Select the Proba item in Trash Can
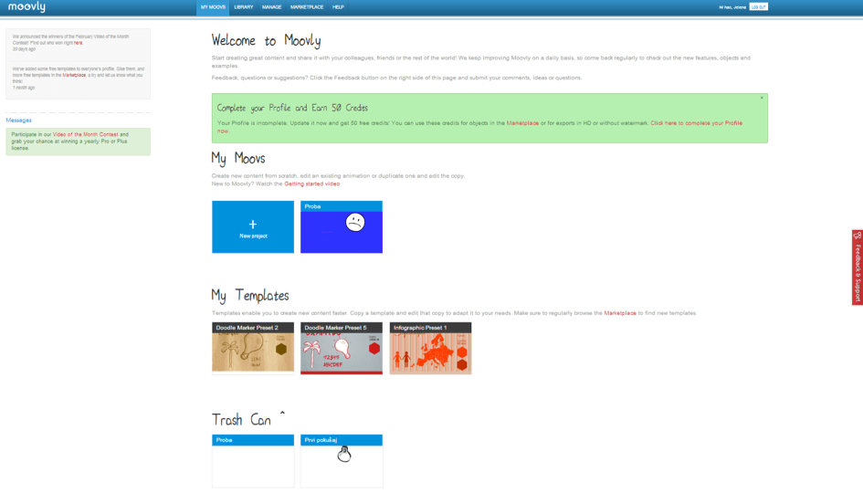The height and width of the screenshot is (504, 863). point(253,460)
